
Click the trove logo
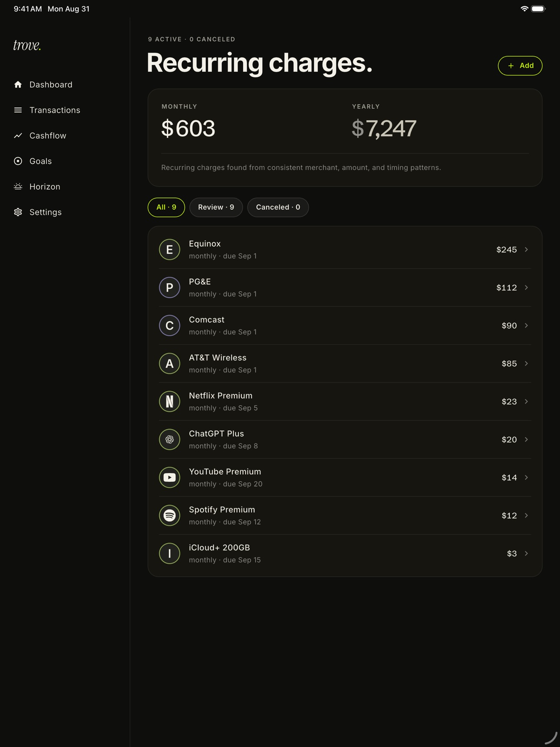(27, 45)
